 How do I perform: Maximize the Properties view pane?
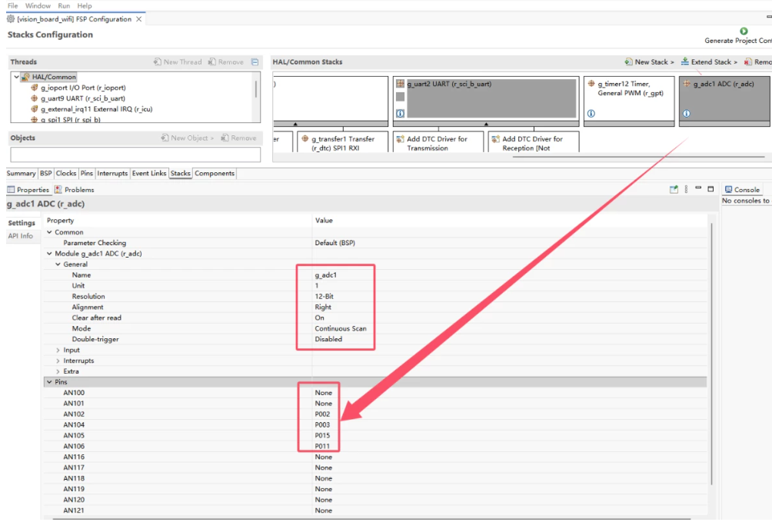[710, 189]
